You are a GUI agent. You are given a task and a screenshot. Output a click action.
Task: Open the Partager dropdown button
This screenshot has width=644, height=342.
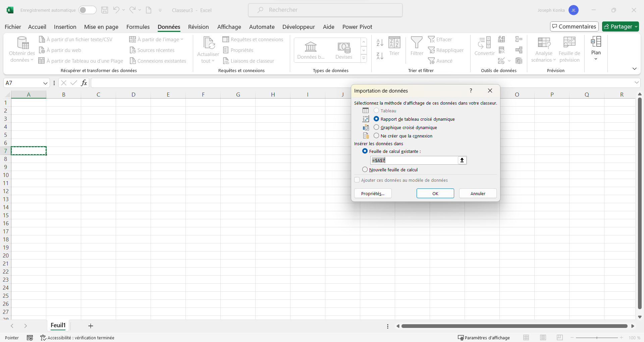tap(621, 26)
